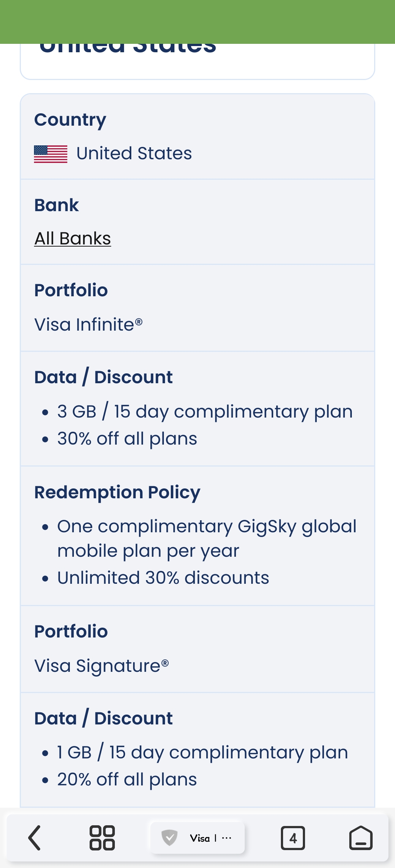
Task: Click the Redemption Policy heading
Action: click(117, 492)
